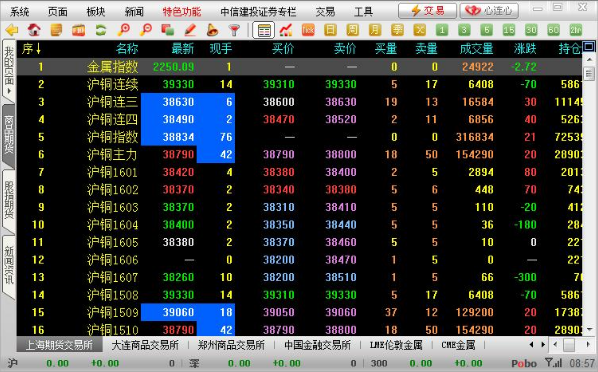This screenshot has height=372, width=598.
Task: Click the vertical scrollbar up arrow
Action: 589,60
